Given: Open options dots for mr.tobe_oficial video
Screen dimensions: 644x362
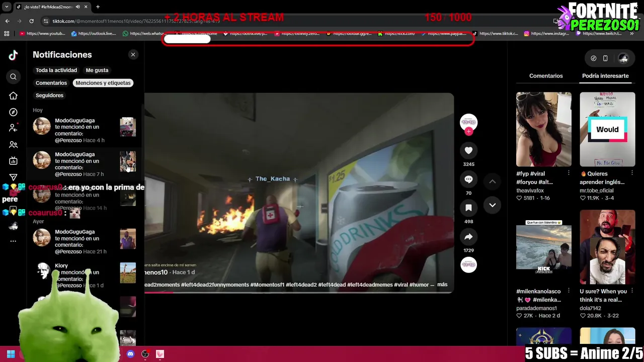Looking at the screenshot, I should click(632, 173).
